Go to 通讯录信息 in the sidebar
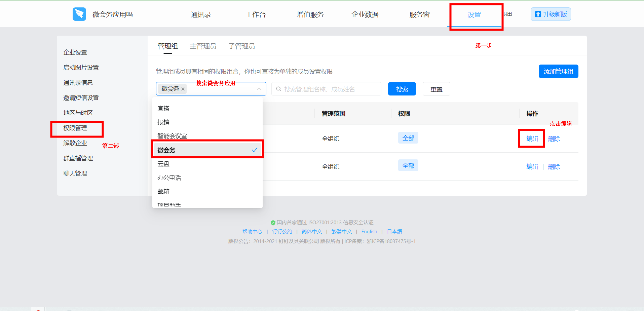Screen dimensions: 644x311 (x=78, y=83)
